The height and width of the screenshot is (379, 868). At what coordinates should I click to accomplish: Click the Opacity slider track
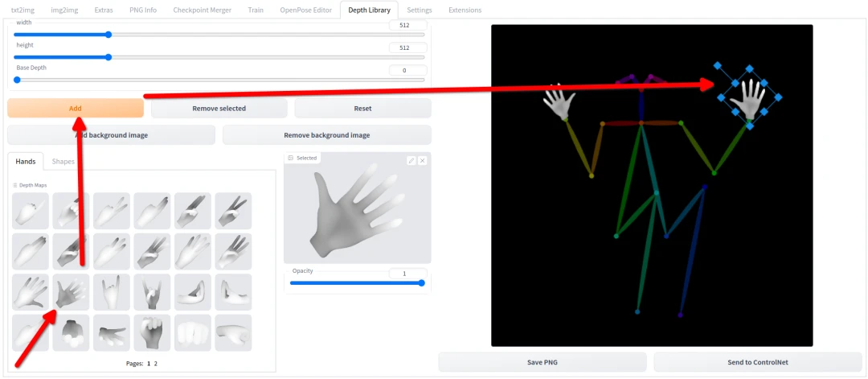point(357,283)
